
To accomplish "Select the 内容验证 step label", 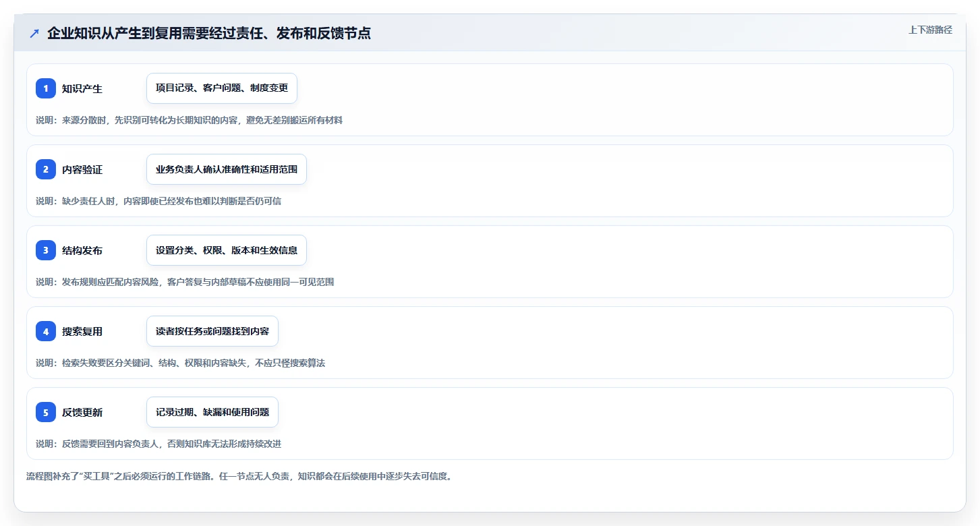I will pyautogui.click(x=82, y=169).
